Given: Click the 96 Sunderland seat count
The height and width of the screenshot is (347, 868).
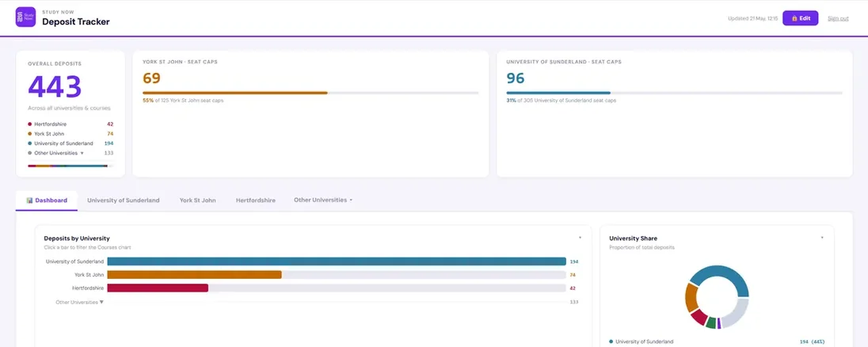Looking at the screenshot, I should 516,78.
